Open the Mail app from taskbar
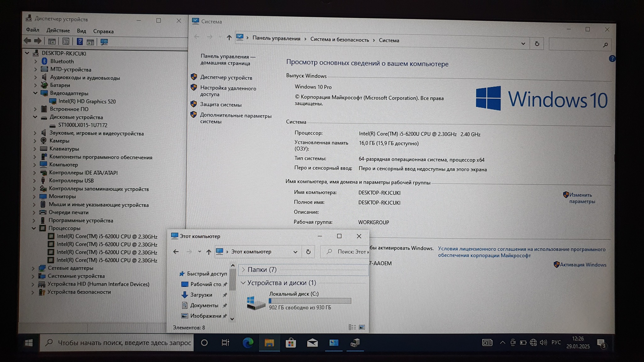This screenshot has height=362, width=644. [x=312, y=343]
